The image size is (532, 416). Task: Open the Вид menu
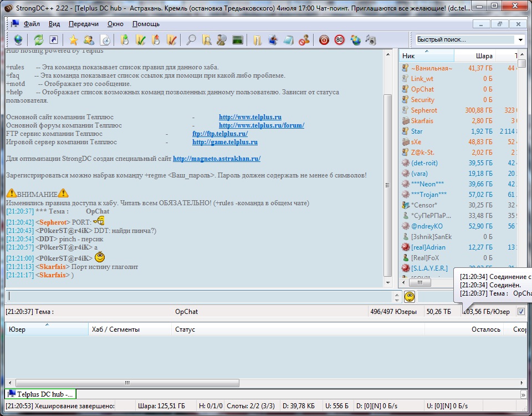point(54,24)
